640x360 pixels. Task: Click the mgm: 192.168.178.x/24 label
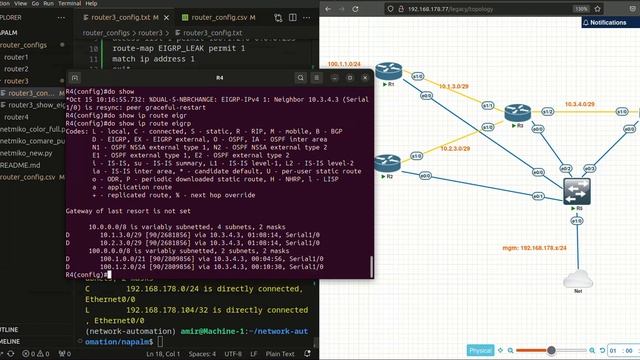tap(534, 248)
